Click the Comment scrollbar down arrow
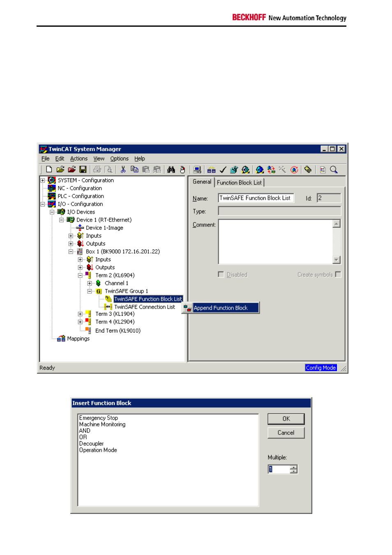 (337, 259)
